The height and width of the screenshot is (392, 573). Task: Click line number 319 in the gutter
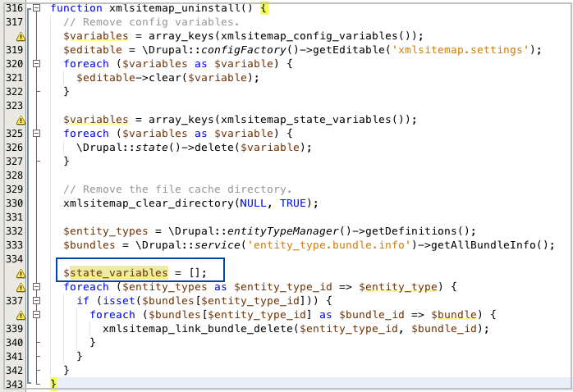(x=14, y=50)
